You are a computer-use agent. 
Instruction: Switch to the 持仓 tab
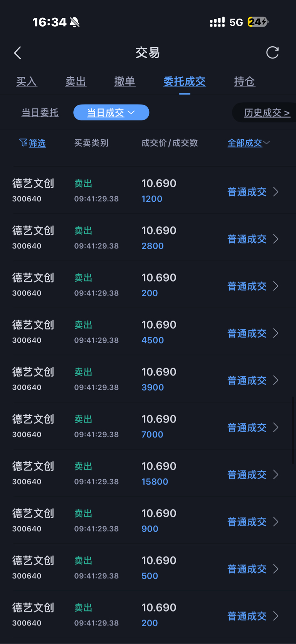point(244,81)
